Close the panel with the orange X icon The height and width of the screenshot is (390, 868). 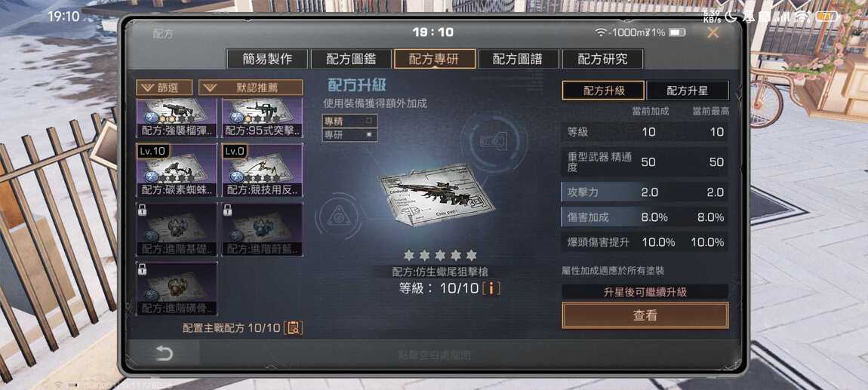pyautogui.click(x=713, y=32)
